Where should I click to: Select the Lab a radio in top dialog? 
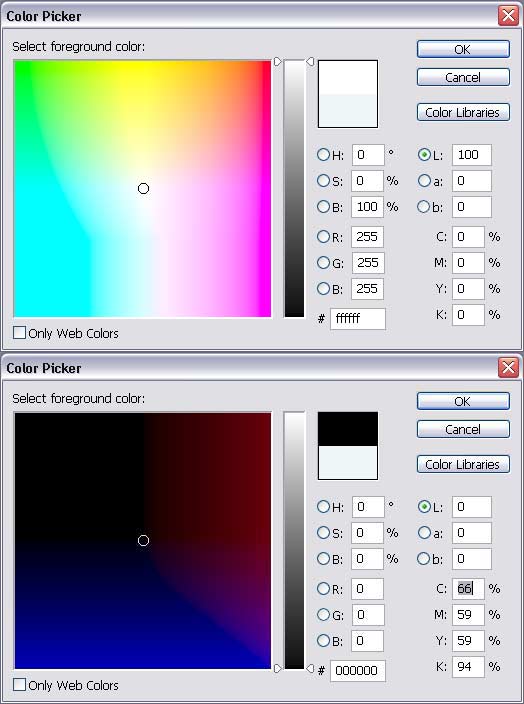coord(424,180)
